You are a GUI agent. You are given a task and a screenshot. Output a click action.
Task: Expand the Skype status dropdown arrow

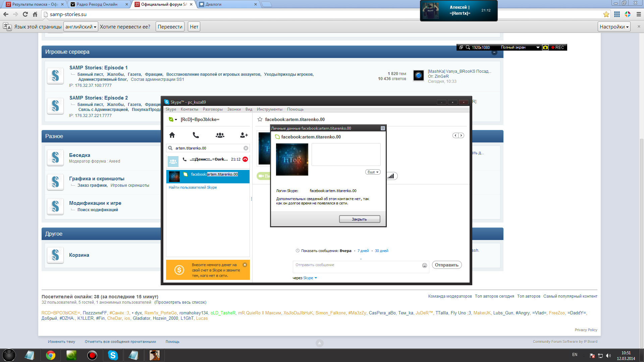point(176,120)
